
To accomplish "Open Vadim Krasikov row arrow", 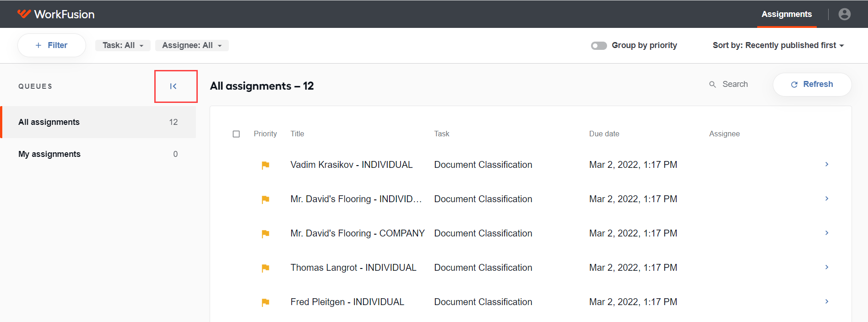I will 827,164.
